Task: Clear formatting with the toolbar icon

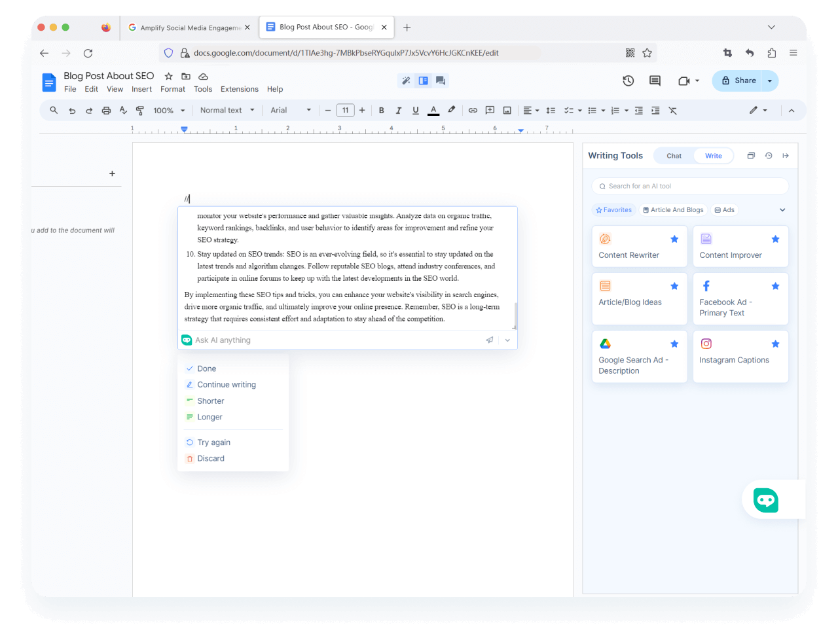Action: coord(673,110)
